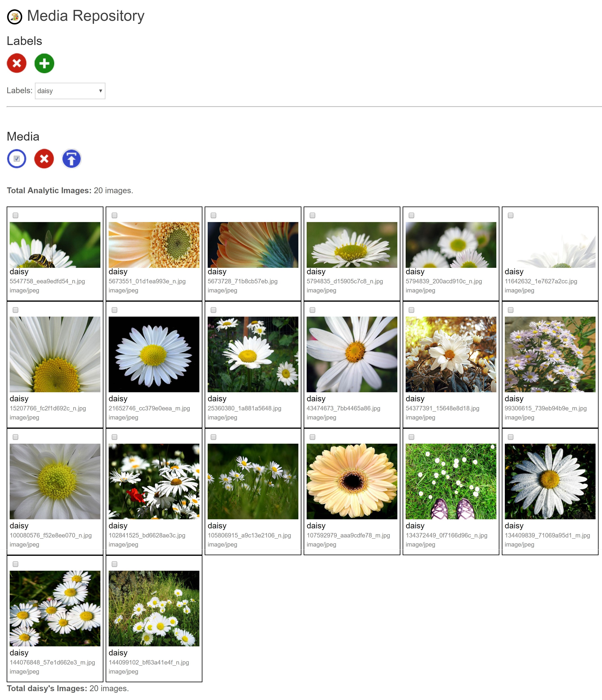Select checkbox of 54377391_15648e8d18.jpg
Screen dimensions: 602x700
411,310
